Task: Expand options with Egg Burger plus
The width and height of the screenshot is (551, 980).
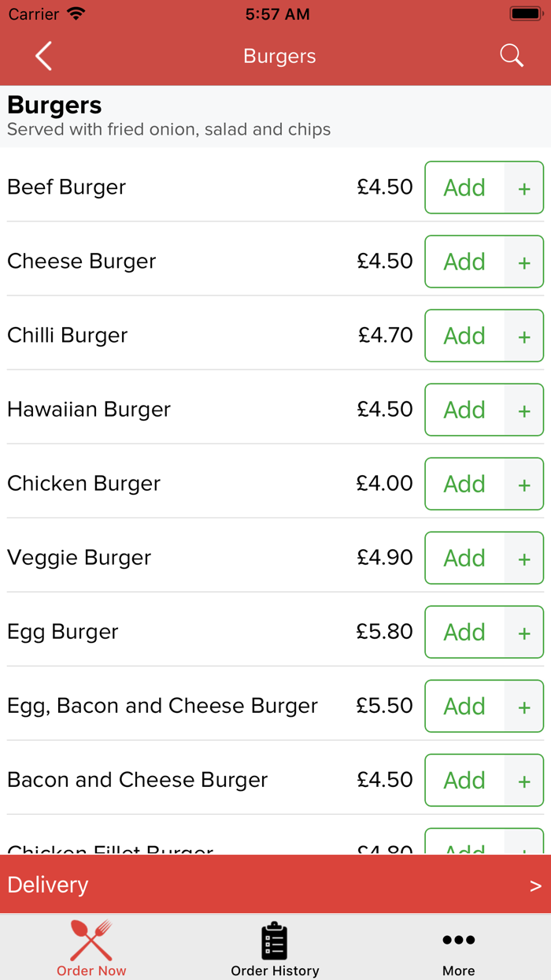Action: tap(524, 633)
